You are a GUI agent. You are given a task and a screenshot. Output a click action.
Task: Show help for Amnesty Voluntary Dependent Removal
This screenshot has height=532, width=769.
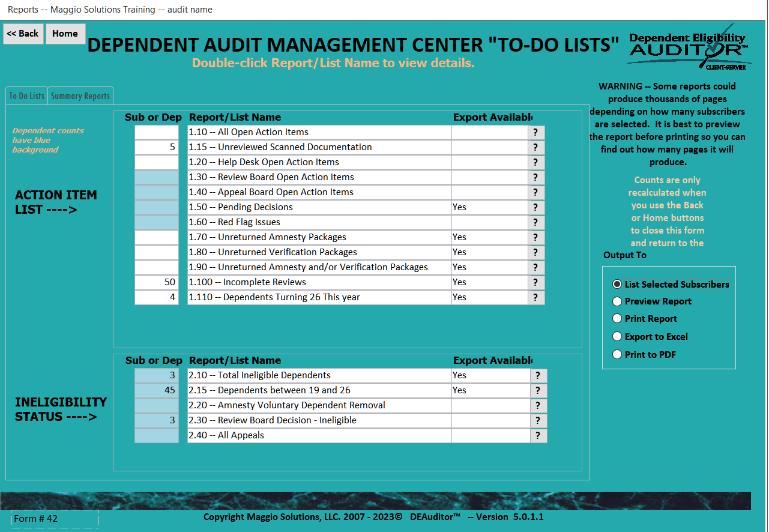pos(538,406)
